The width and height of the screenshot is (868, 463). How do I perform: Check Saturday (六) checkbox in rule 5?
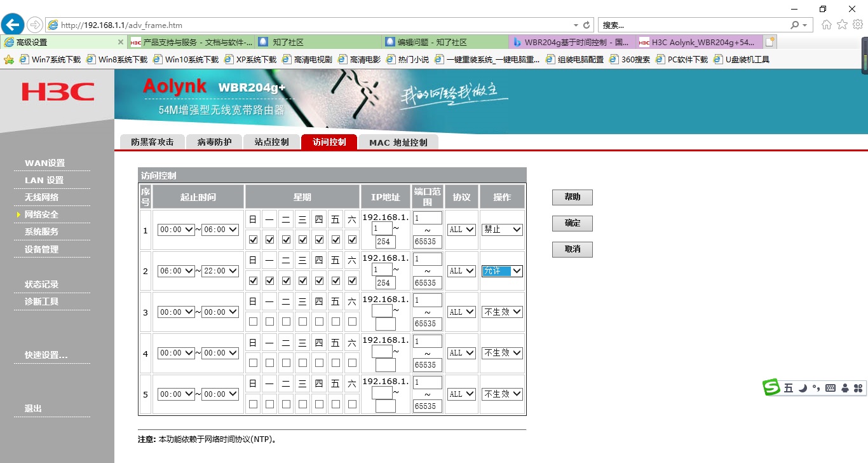(353, 404)
